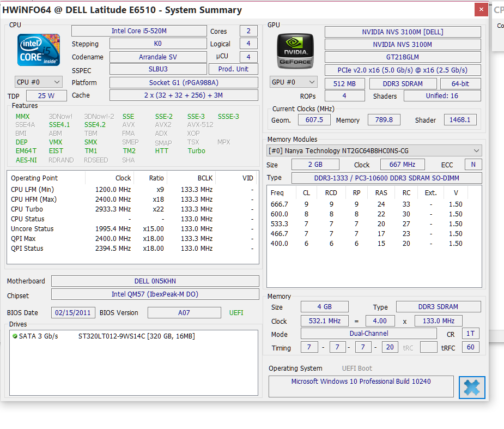
Task: Click the green SATA drive status indicator
Action: pyautogui.click(x=15, y=336)
